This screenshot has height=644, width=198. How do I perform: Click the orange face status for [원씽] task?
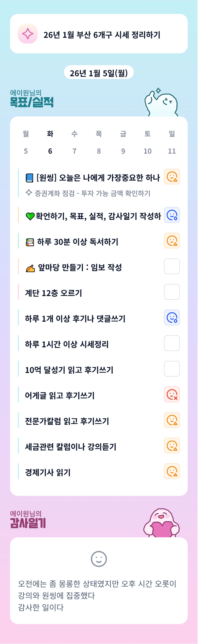point(172,177)
